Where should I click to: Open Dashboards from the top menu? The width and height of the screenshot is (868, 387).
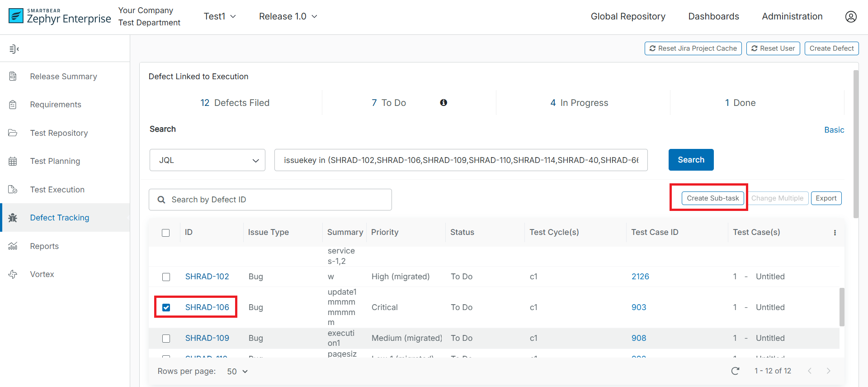point(713,17)
